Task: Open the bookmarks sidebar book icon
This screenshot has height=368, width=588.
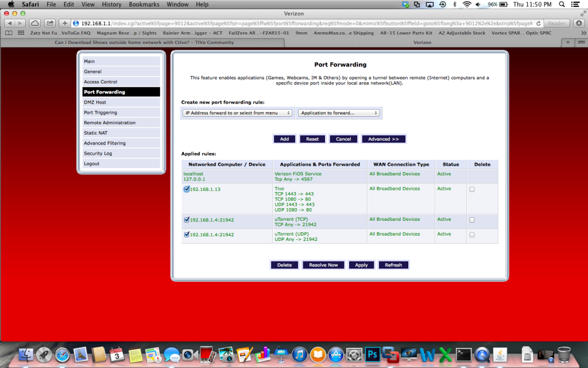Action: pyautogui.click(x=9, y=33)
